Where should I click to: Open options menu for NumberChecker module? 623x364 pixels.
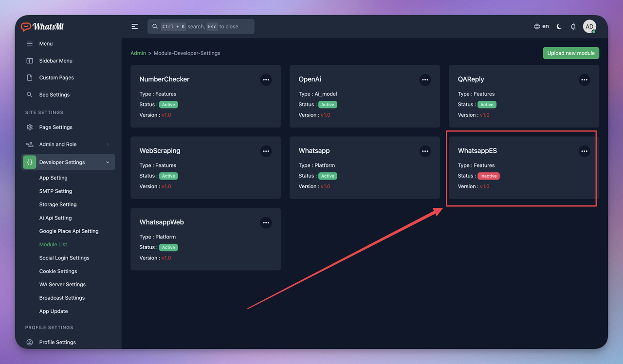(266, 80)
